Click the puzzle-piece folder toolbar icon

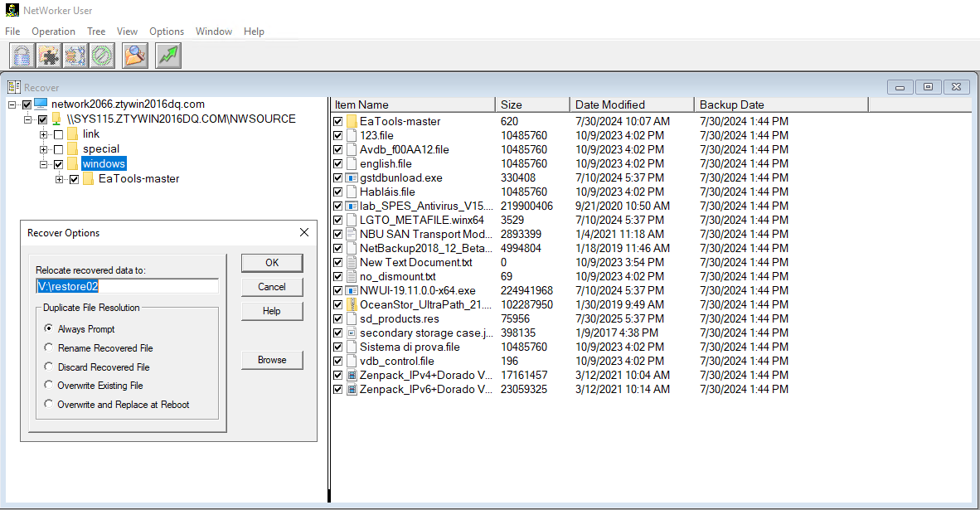(x=49, y=56)
